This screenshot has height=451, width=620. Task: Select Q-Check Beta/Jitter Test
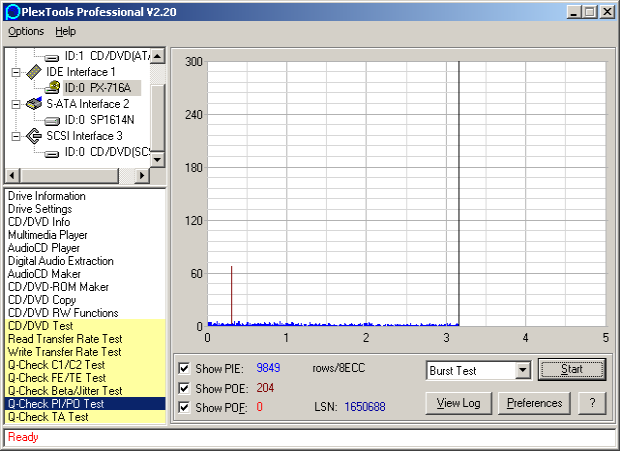click(85, 391)
